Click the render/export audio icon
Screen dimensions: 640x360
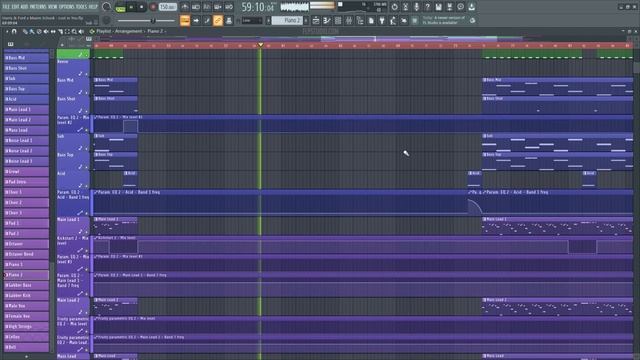[449, 7]
